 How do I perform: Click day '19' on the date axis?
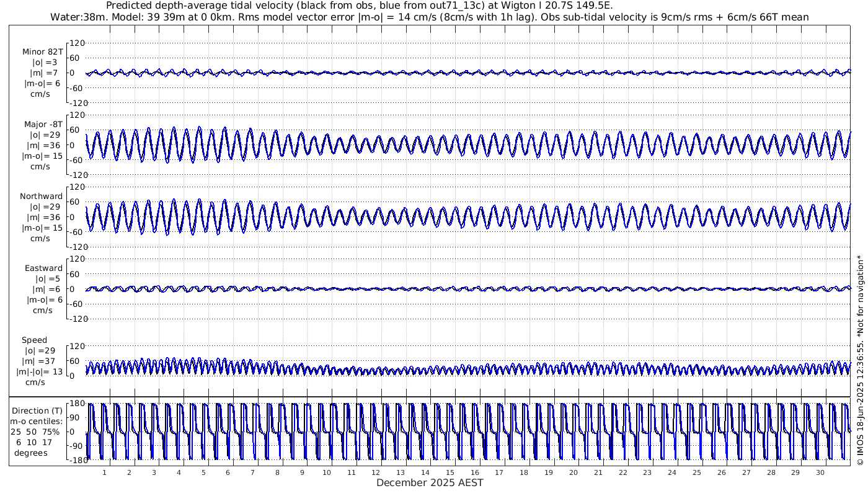549,472
